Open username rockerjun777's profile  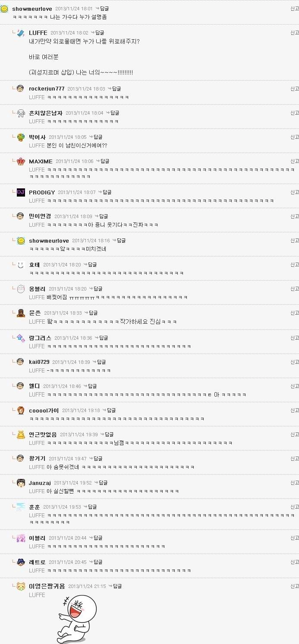pyautogui.click(x=47, y=89)
